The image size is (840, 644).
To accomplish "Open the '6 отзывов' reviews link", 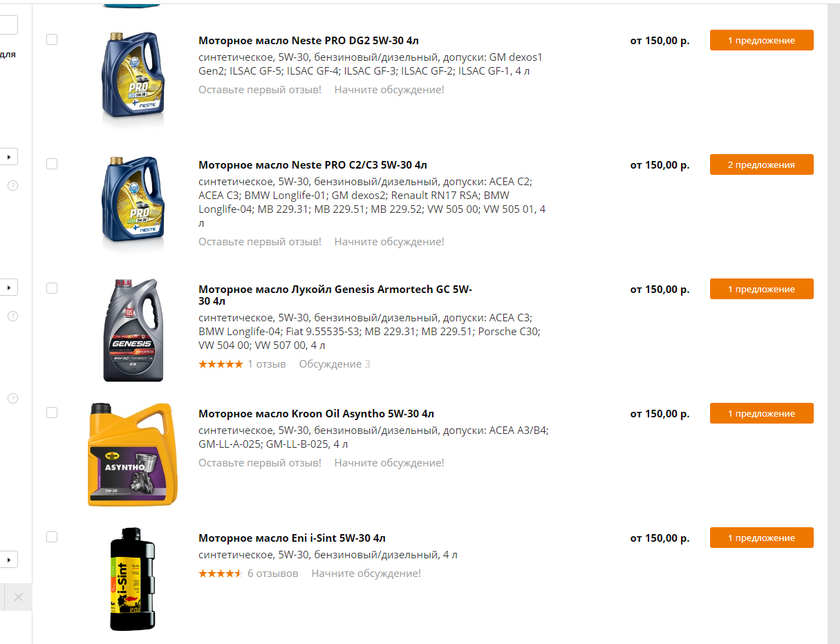I will click(x=272, y=574).
